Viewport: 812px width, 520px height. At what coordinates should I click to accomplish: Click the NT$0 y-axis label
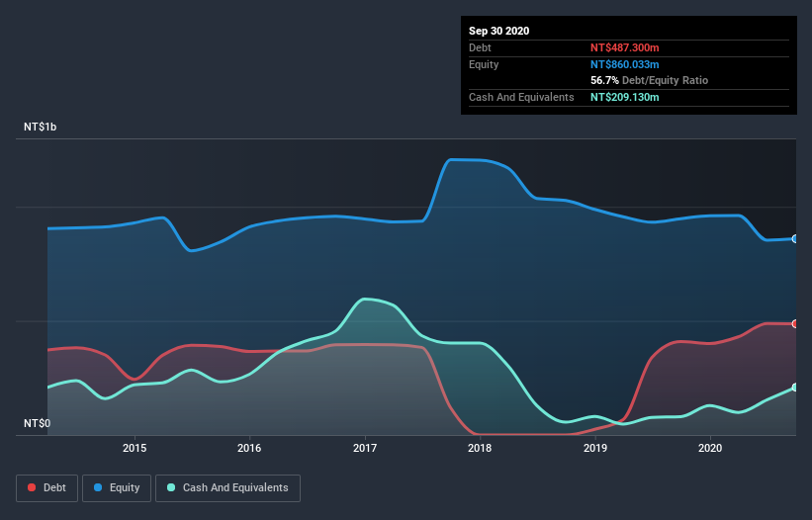[38, 423]
